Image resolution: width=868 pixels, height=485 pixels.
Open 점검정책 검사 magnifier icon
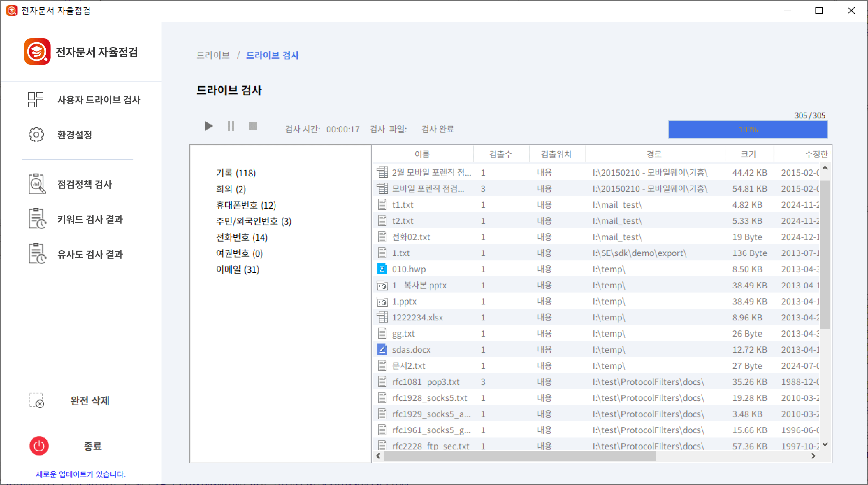(37, 184)
